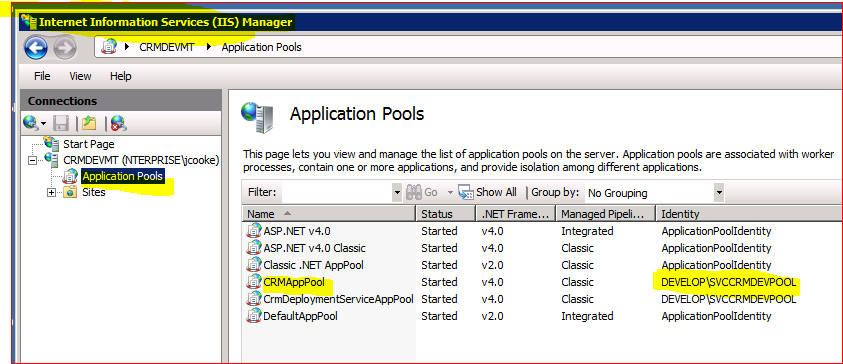Select Application Pools in Connections tree

(x=123, y=176)
